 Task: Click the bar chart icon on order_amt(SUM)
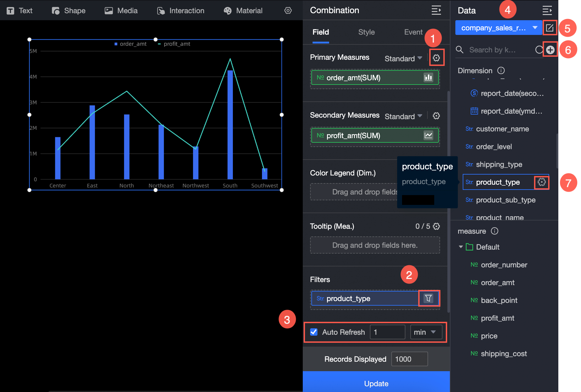pyautogui.click(x=428, y=77)
